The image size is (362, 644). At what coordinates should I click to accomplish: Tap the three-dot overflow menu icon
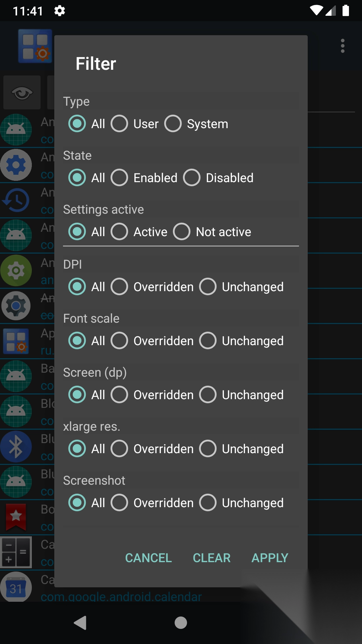[343, 46]
